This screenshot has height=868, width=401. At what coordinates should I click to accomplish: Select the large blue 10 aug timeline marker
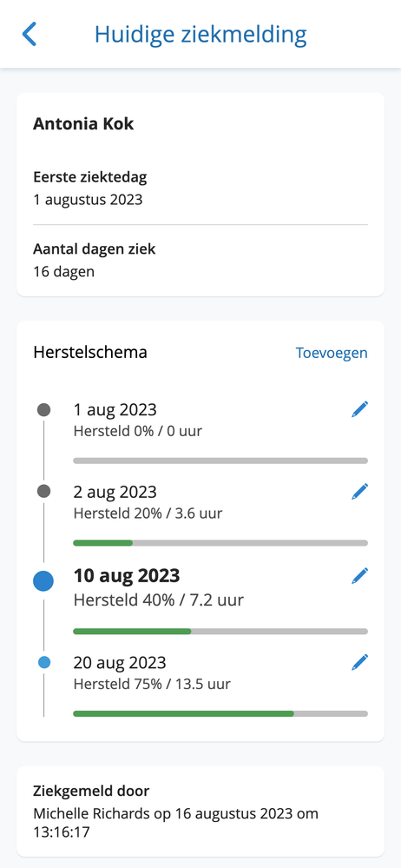point(43,581)
